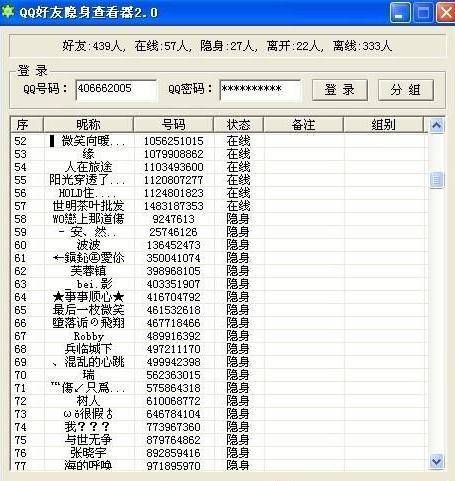Sort by the 序 column header
Image resolution: width=455 pixels, height=481 pixels.
point(27,125)
